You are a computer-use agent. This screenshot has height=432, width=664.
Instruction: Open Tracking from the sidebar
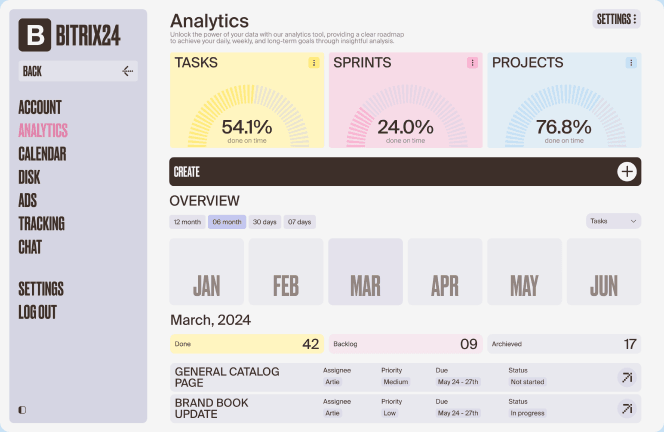point(42,224)
